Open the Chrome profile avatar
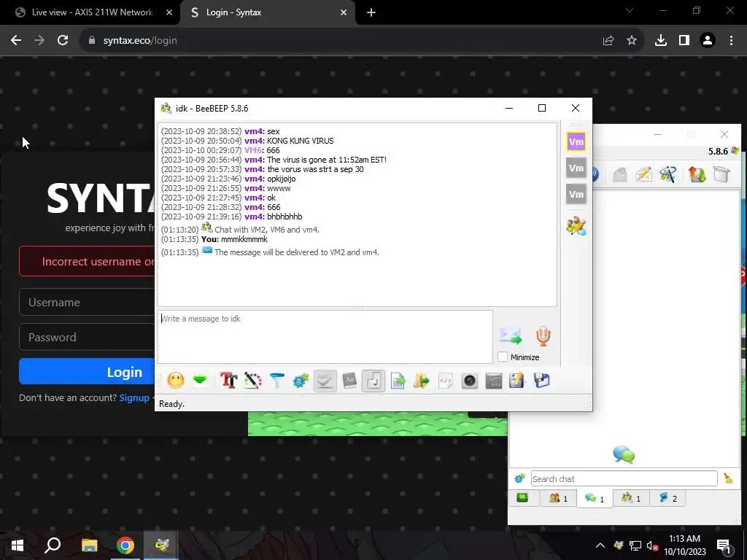 [708, 41]
